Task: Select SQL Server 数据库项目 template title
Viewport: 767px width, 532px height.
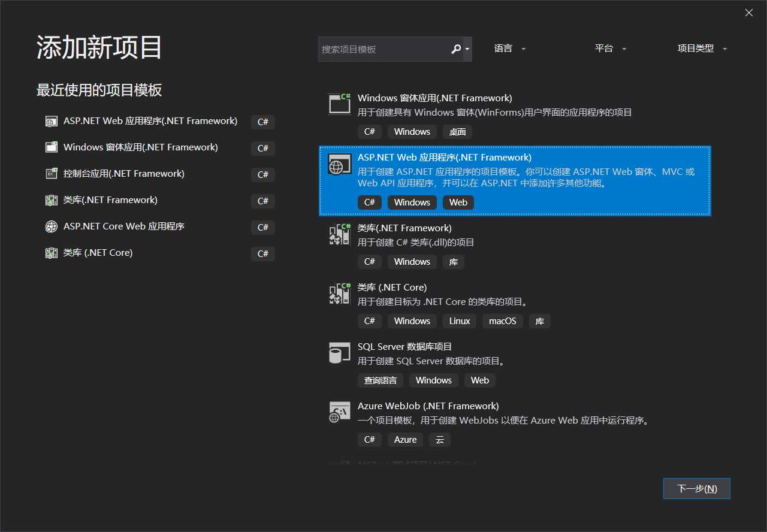Action: 405,346
